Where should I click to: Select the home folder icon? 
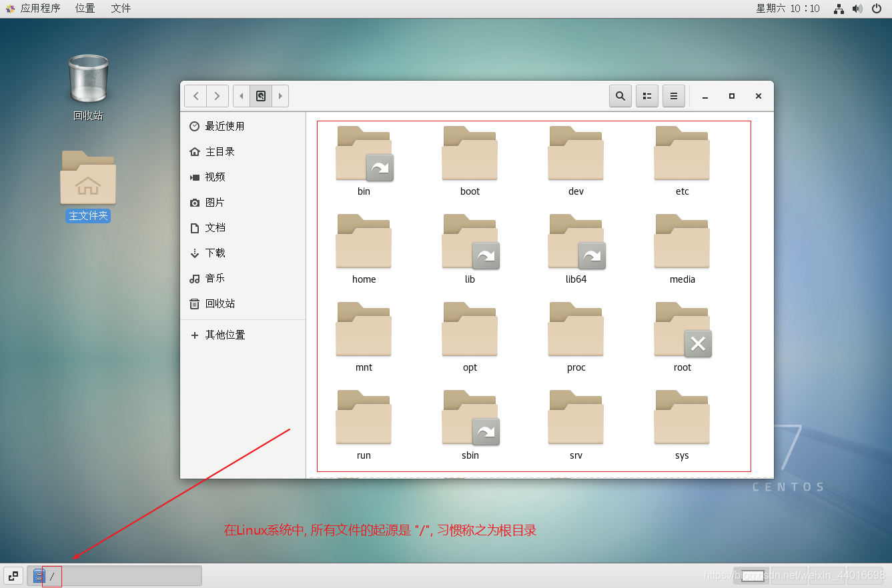[x=364, y=242]
